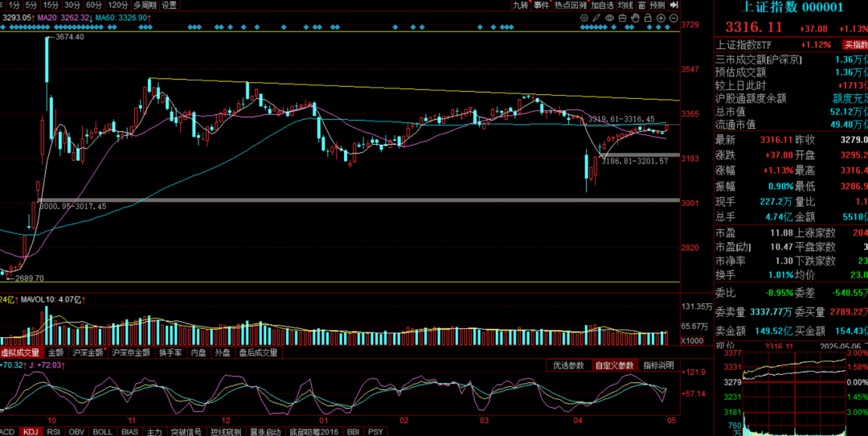The width and height of the screenshot is (868, 436).
Task: Open the chart settings gear icon
Action: (x=584, y=19)
